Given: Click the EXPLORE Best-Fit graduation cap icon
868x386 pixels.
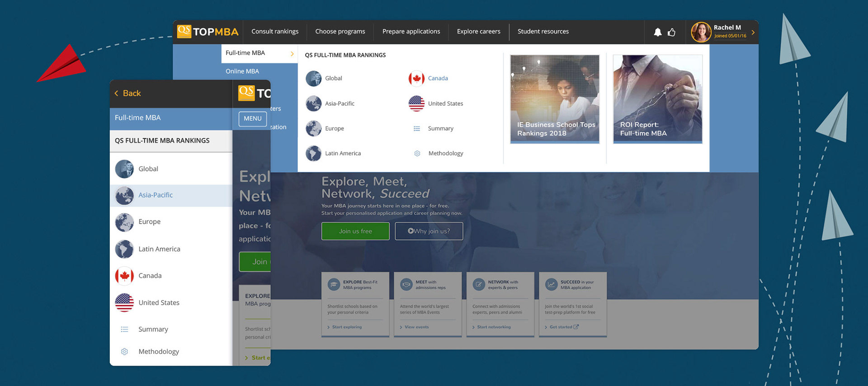Looking at the screenshot, I should click(334, 284).
